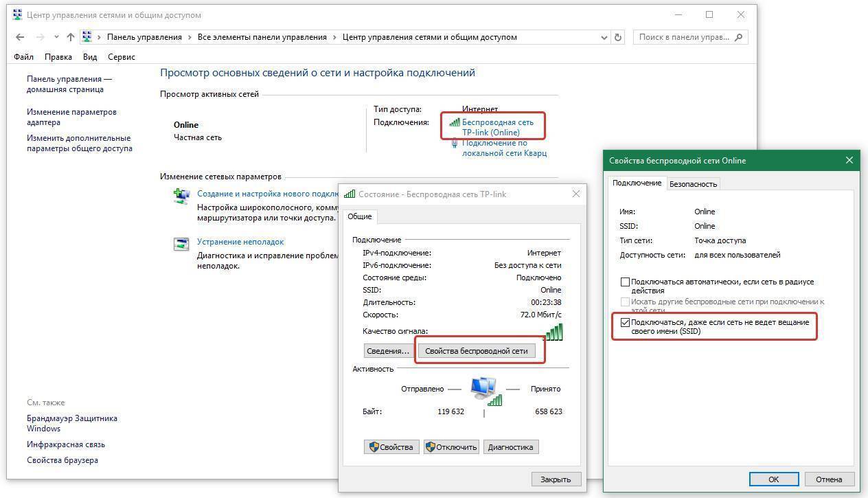Enable automatic connection when network in range
The height and width of the screenshot is (498, 868).
(x=625, y=282)
